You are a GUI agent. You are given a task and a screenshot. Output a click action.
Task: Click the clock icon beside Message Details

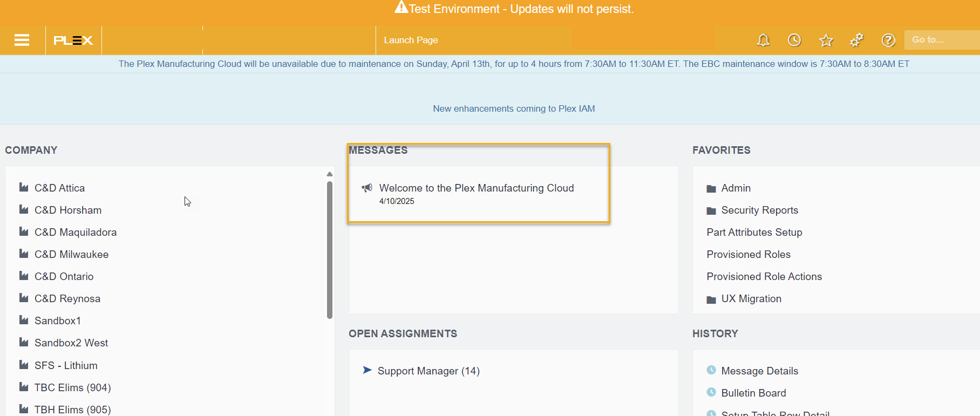[x=711, y=370]
